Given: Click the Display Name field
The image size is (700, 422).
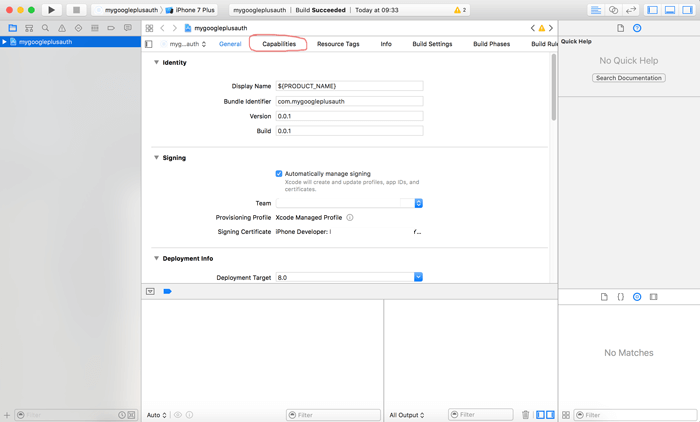Looking at the screenshot, I should click(349, 86).
